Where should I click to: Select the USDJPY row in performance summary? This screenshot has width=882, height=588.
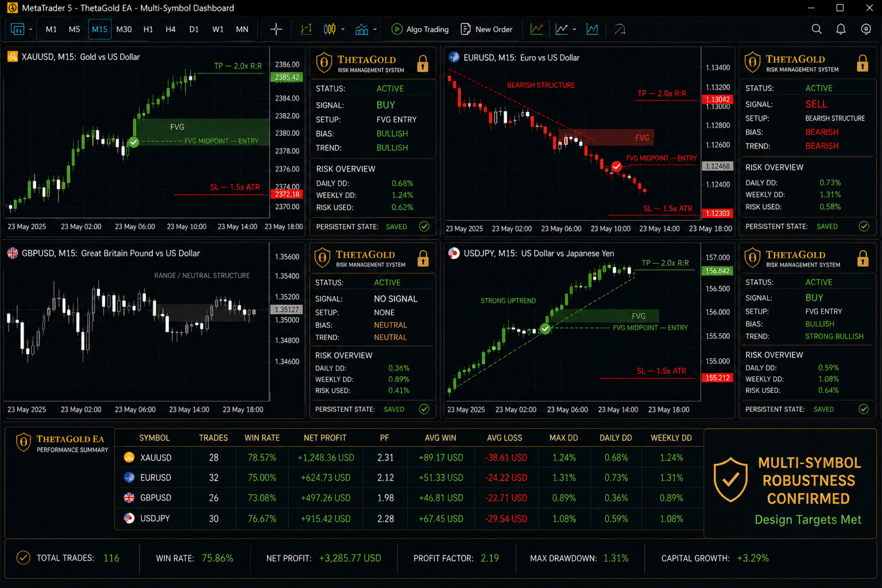pos(409,519)
